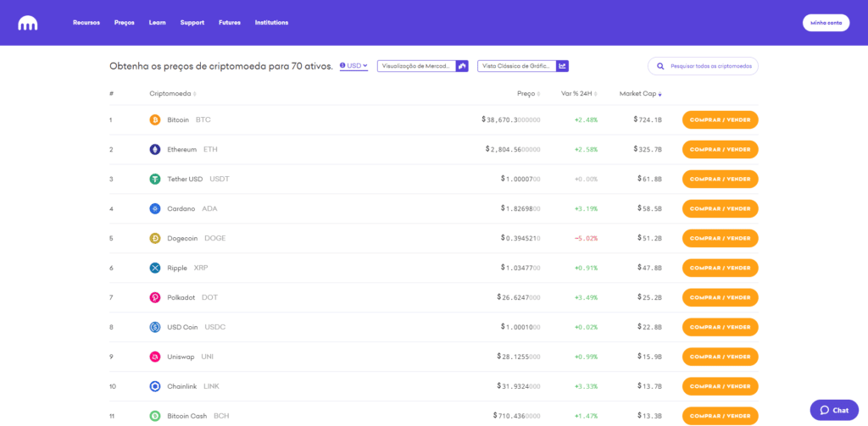
Task: Open the Institutions menu
Action: pos(271,23)
